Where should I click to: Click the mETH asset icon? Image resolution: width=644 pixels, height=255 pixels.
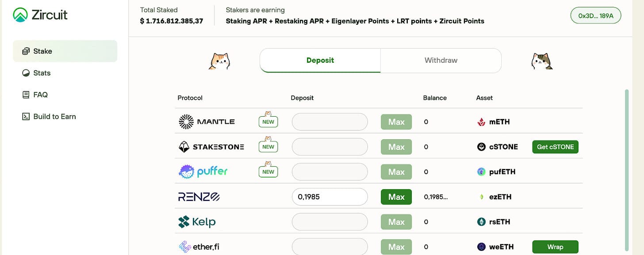point(481,122)
